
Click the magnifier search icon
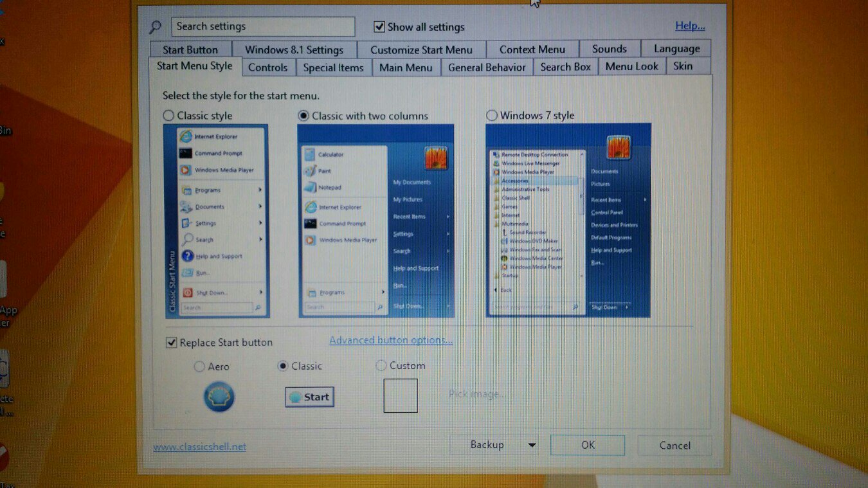point(155,27)
